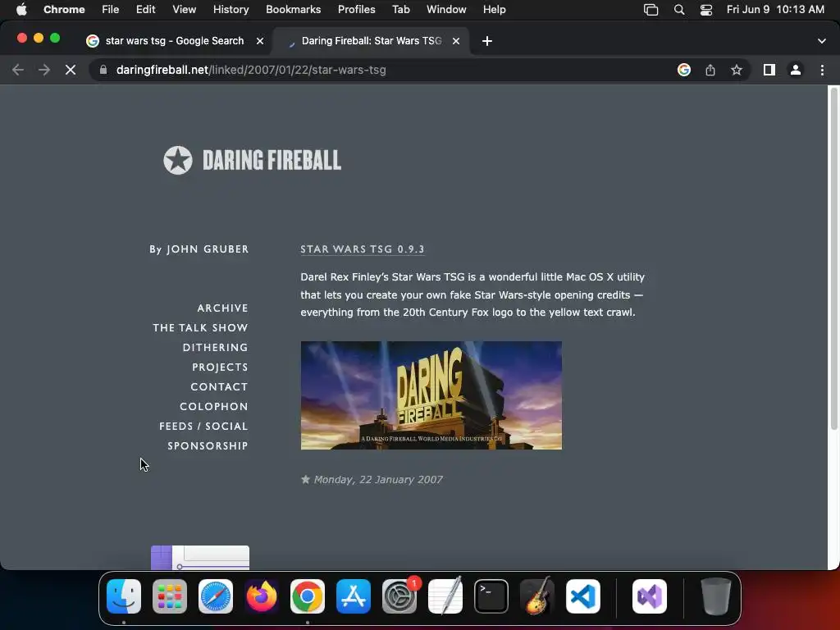Click the share page icon

pos(710,70)
